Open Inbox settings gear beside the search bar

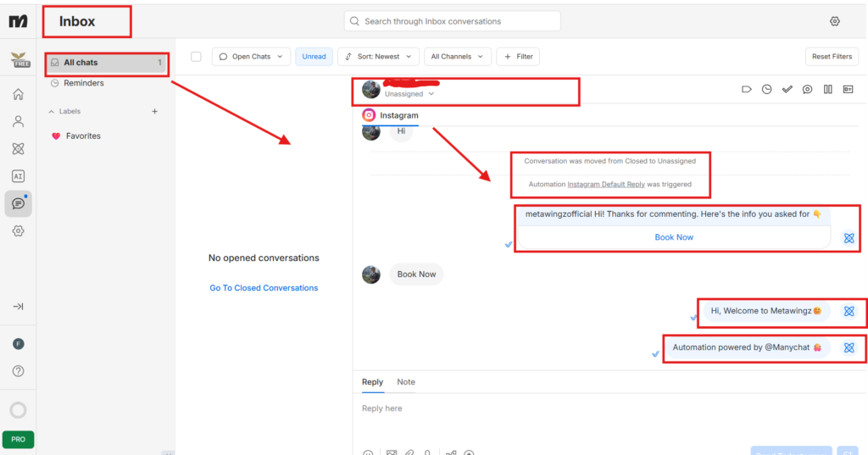[835, 21]
